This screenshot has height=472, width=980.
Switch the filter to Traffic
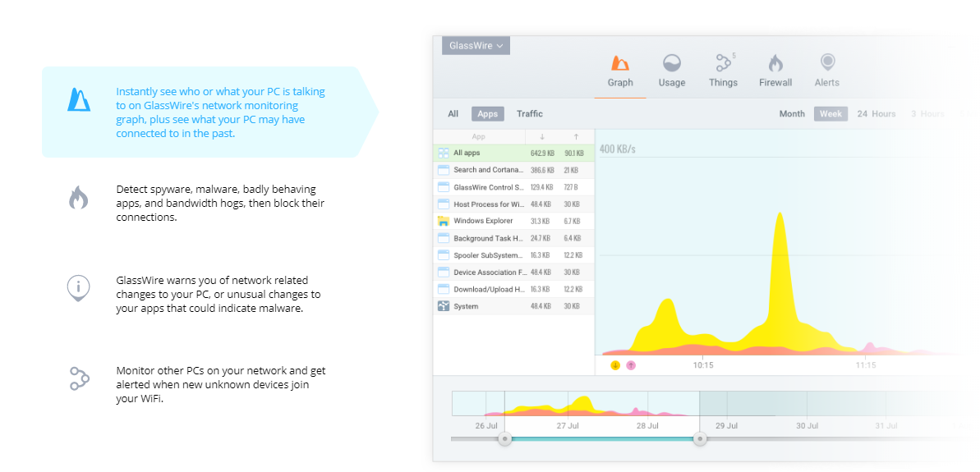529,113
